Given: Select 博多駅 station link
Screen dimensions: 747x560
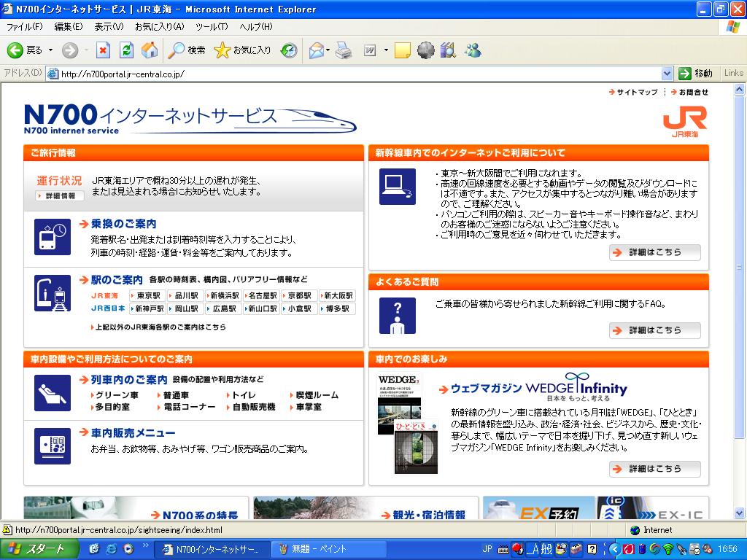Looking at the screenshot, I should click(x=337, y=308).
